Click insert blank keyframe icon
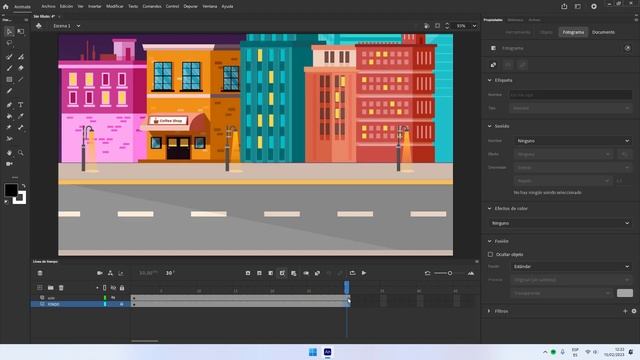The width and height of the screenshot is (640, 360). point(259,273)
